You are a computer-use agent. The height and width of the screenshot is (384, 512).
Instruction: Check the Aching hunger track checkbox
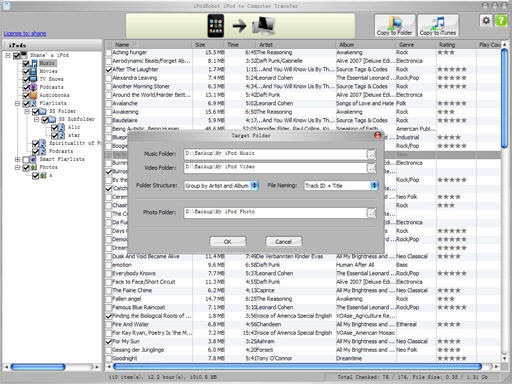[x=109, y=53]
